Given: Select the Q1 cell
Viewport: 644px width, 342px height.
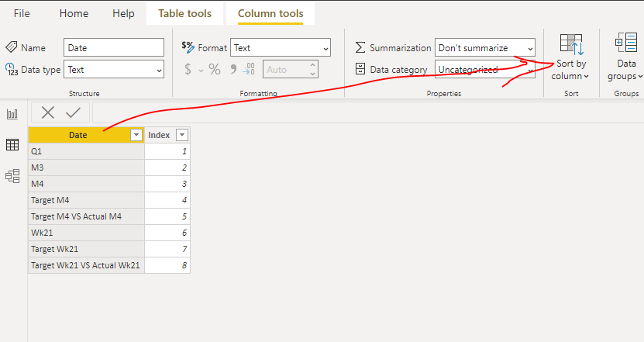Looking at the screenshot, I should 86,151.
